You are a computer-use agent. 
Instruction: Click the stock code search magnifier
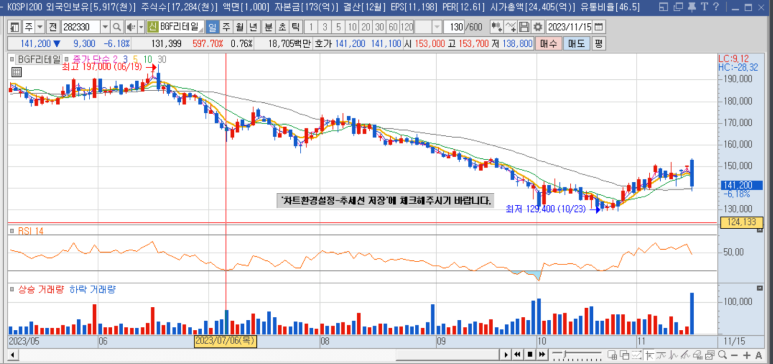pyautogui.click(x=116, y=27)
